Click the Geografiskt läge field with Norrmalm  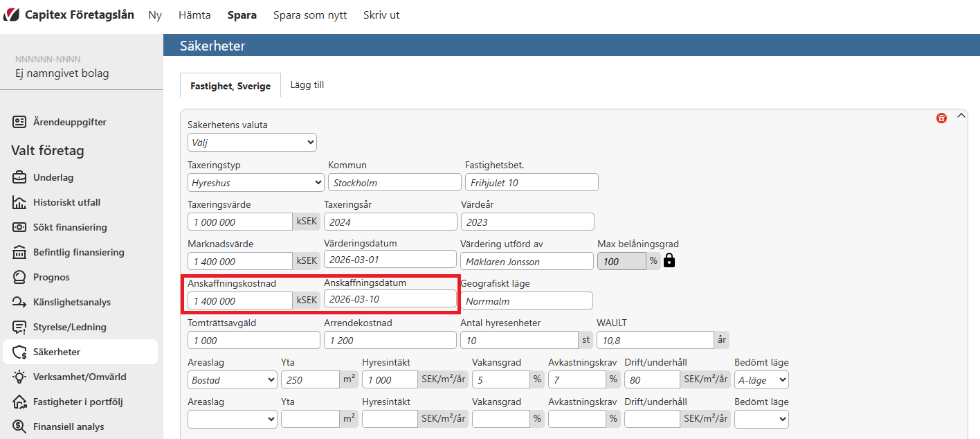coord(527,301)
